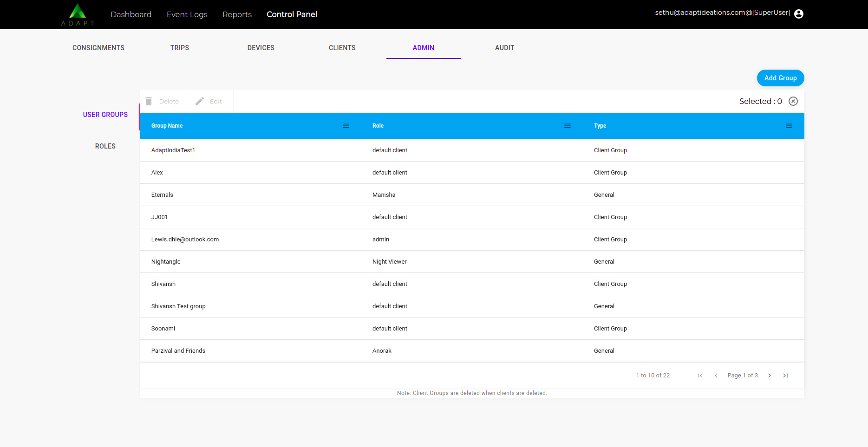The height and width of the screenshot is (447, 868).
Task: Click the Delete label in the toolbar
Action: pos(169,101)
